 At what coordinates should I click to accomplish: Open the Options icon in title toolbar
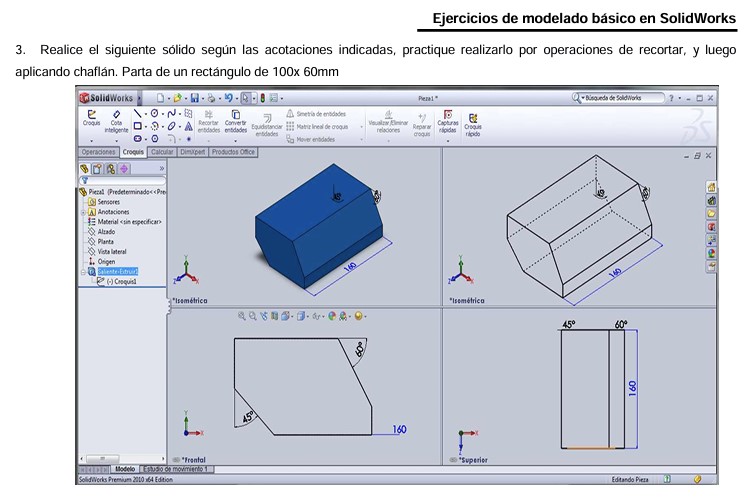pyautogui.click(x=273, y=98)
